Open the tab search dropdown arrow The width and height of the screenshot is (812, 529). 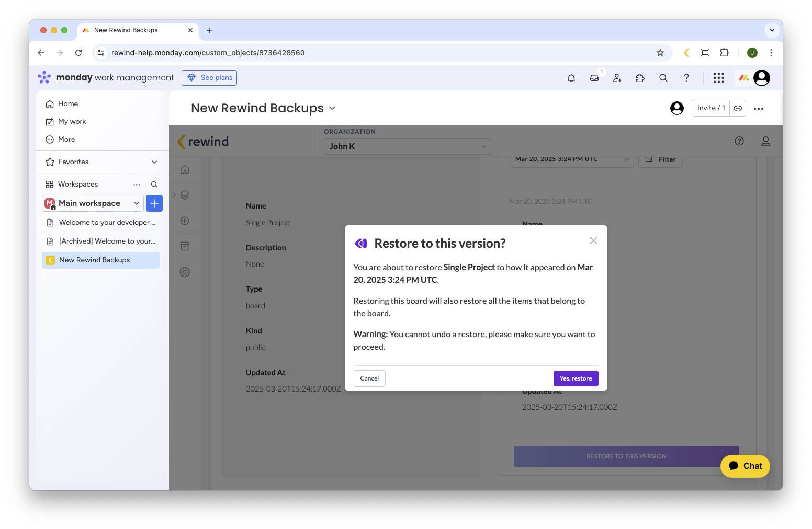click(772, 30)
